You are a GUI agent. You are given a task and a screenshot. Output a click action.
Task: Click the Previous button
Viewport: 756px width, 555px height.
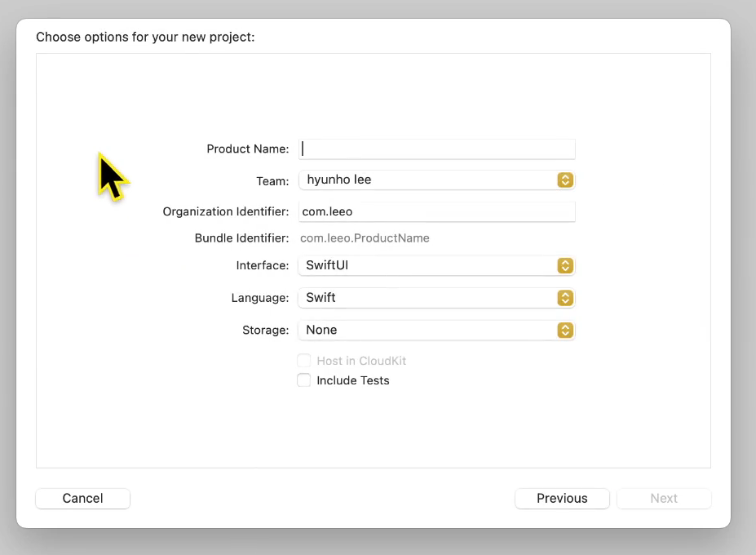pyautogui.click(x=562, y=498)
